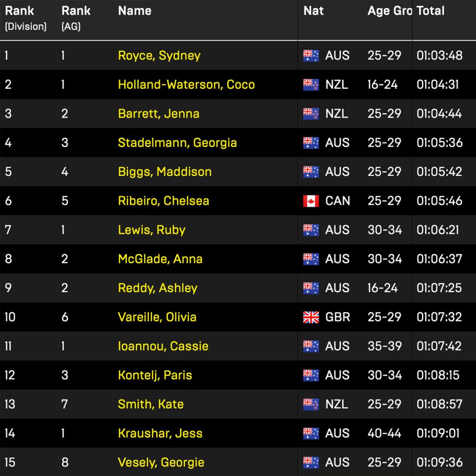This screenshot has width=476, height=476.
Task: Click the Age Group column header
Action: (x=389, y=11)
